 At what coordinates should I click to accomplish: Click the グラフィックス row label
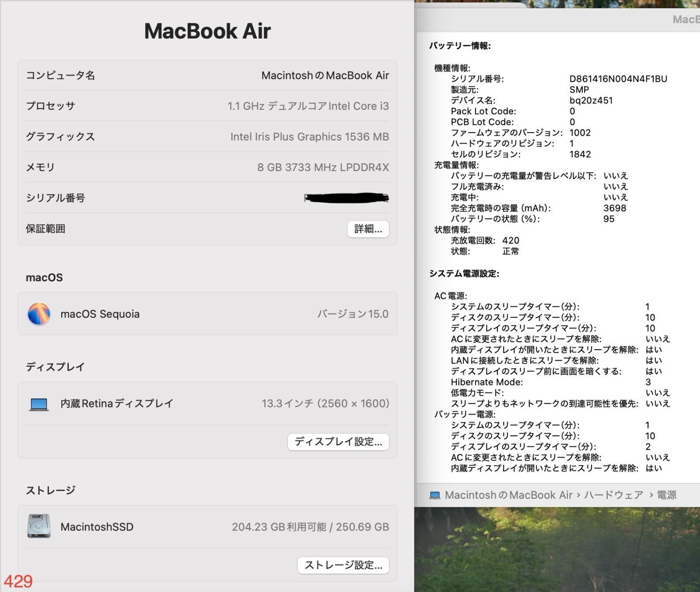[60, 137]
